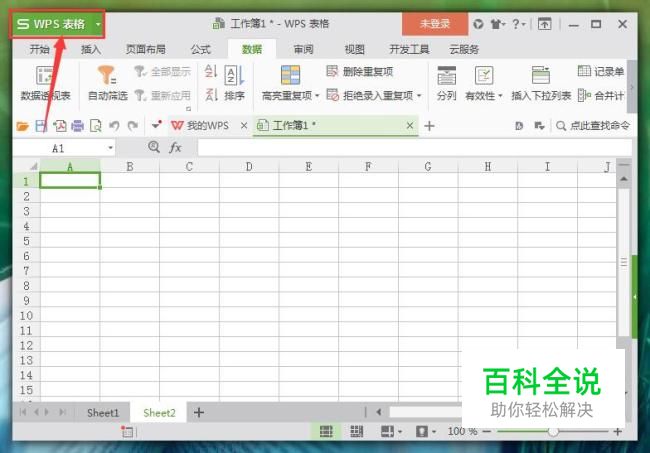650x453 pixels.
Task: Click the zoom slider handle
Action: (x=553, y=432)
